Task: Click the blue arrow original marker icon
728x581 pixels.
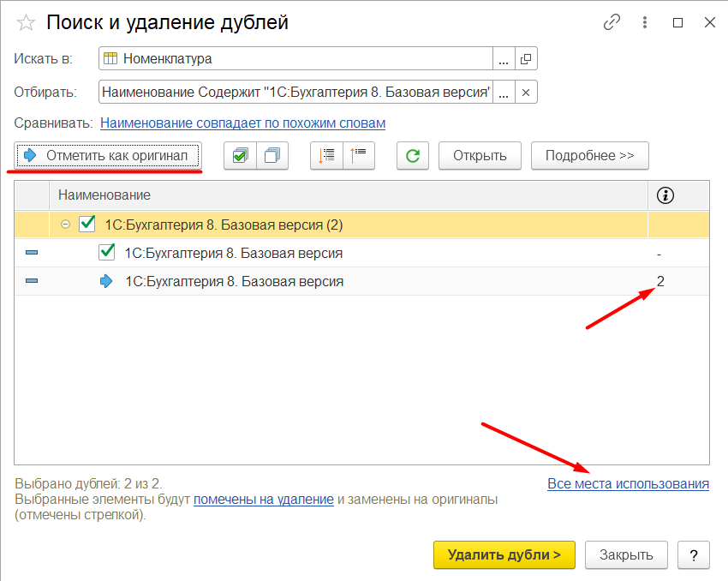Action: [106, 281]
